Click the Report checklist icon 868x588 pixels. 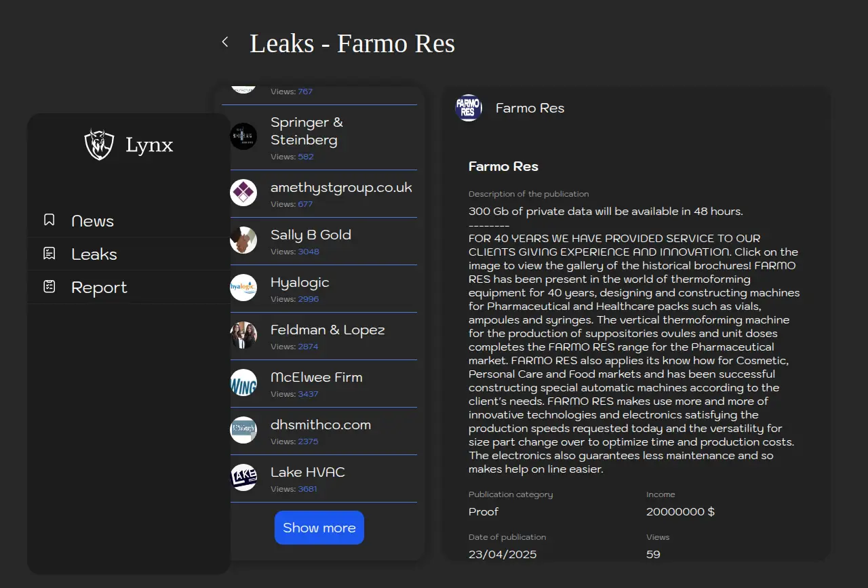[49, 287]
